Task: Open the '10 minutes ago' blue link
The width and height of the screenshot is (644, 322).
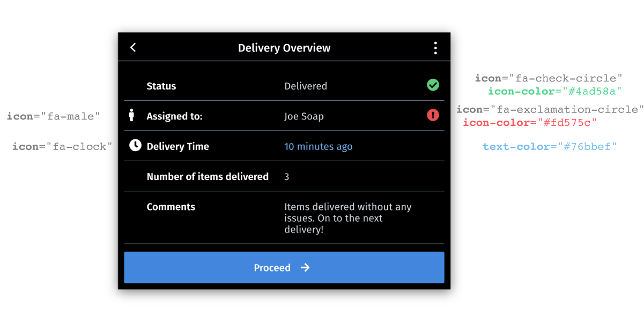Action: (x=319, y=146)
